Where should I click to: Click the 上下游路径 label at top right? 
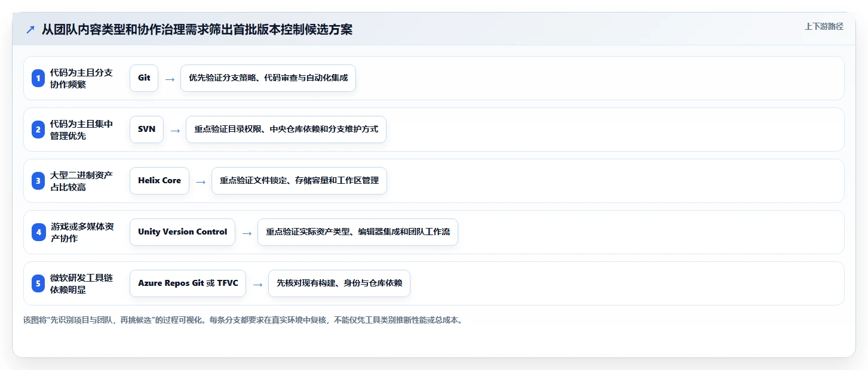pyautogui.click(x=824, y=26)
